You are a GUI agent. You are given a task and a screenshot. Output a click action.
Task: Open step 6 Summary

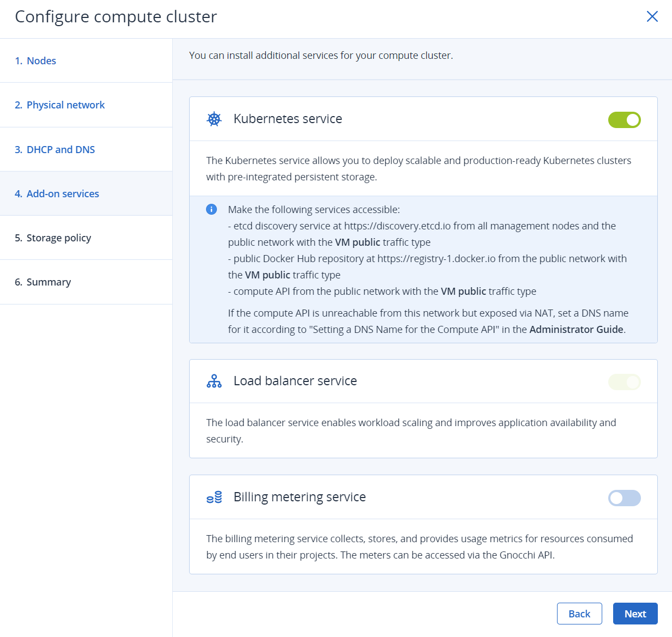tap(86, 282)
